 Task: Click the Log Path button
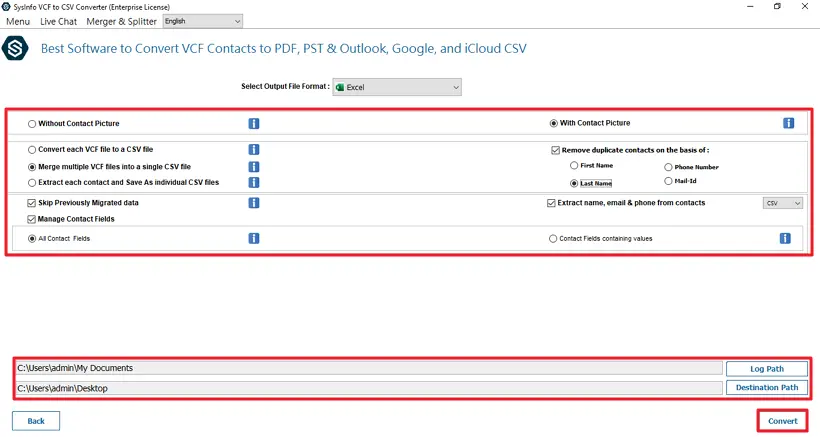767,369
